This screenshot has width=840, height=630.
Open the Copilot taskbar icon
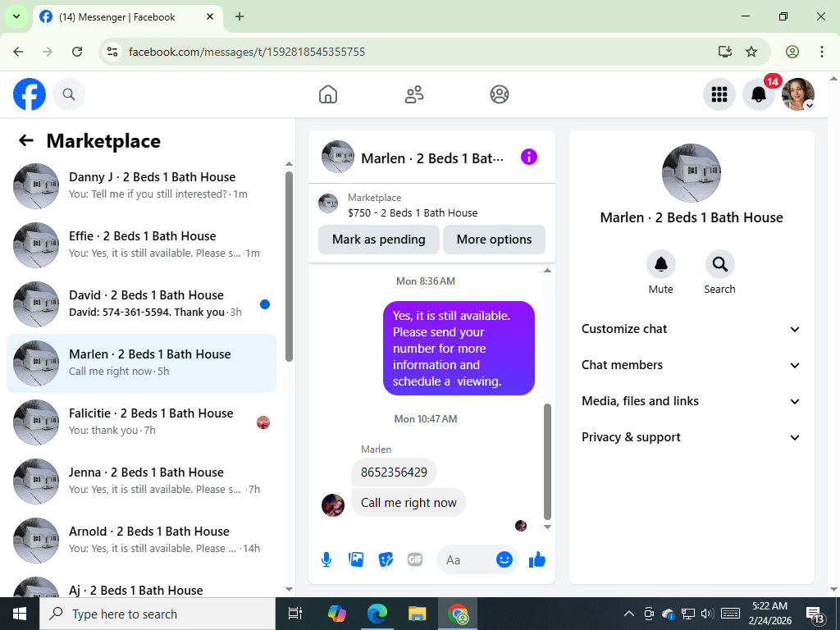[x=337, y=614]
